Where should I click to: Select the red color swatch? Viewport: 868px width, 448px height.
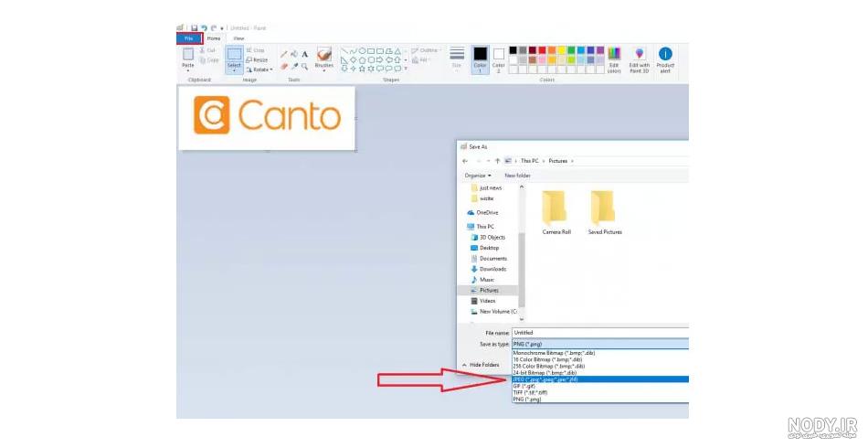click(542, 50)
